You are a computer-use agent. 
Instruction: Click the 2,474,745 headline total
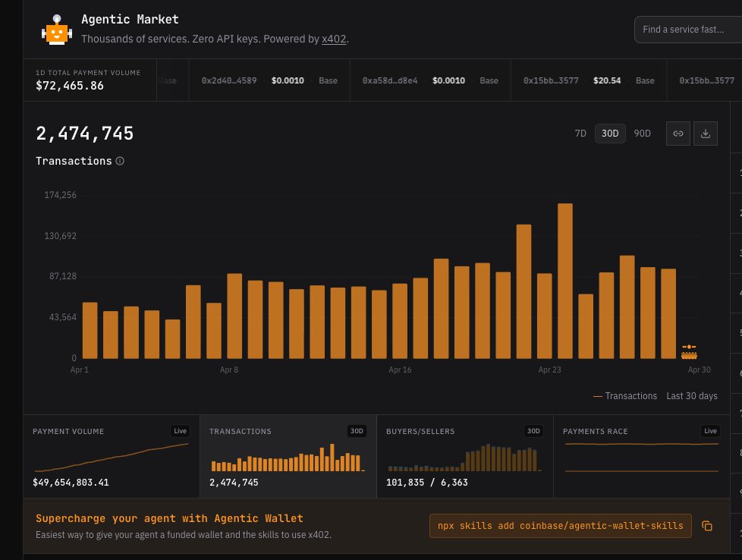point(85,134)
